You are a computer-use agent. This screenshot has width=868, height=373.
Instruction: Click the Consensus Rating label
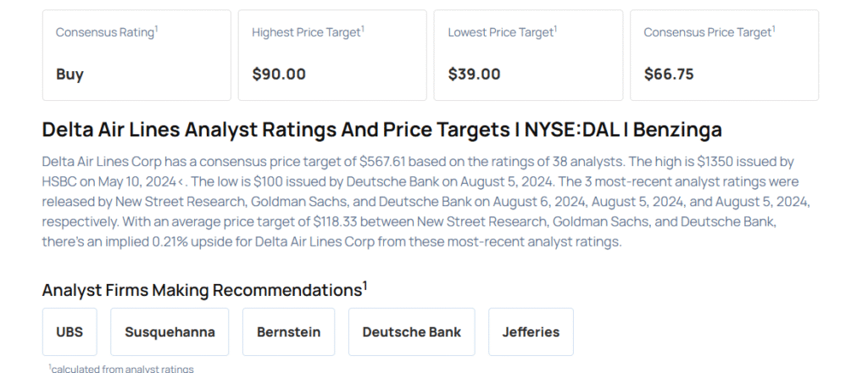(105, 32)
